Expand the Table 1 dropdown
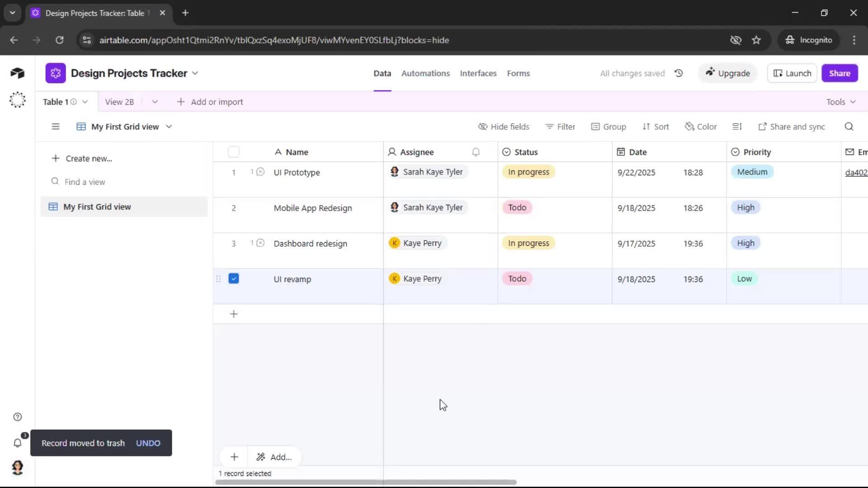 coord(85,102)
